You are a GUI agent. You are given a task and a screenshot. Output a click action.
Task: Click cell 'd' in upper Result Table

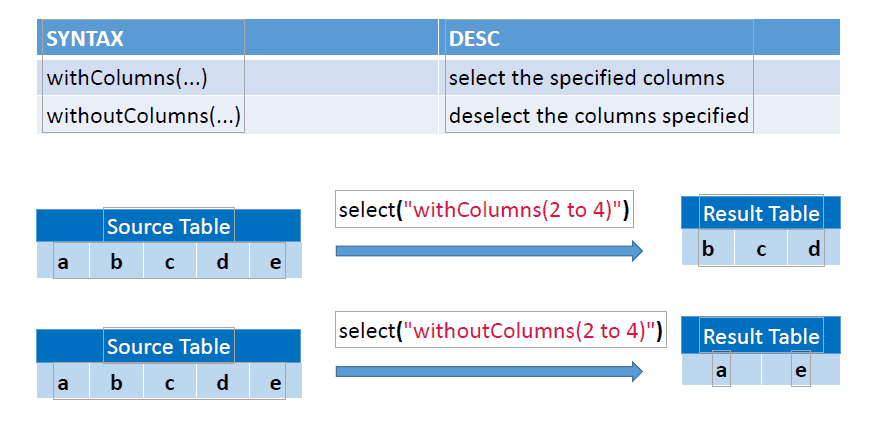[x=814, y=248]
